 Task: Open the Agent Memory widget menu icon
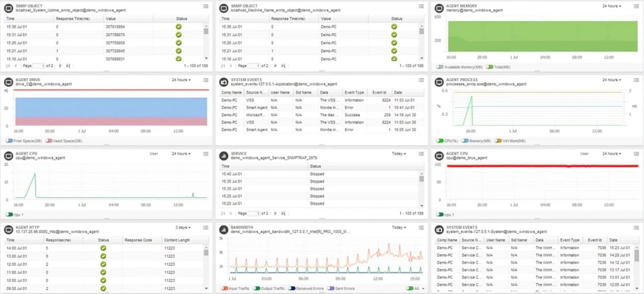636,6
